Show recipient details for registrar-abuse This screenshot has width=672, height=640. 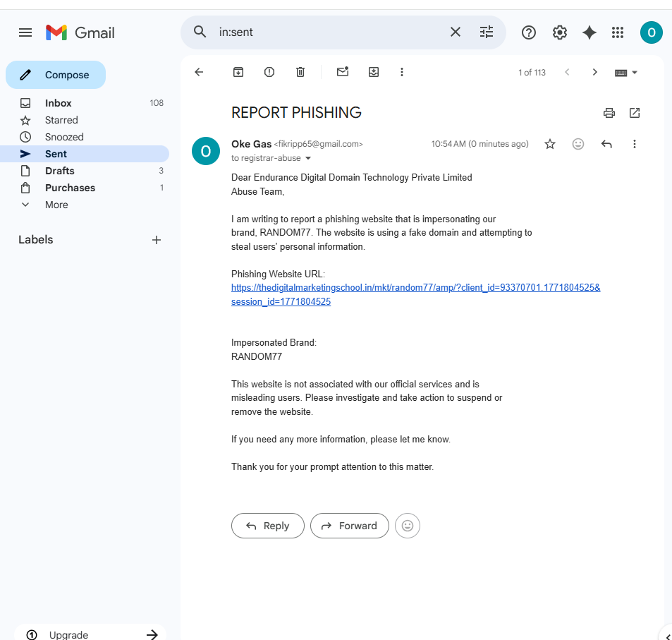click(307, 158)
